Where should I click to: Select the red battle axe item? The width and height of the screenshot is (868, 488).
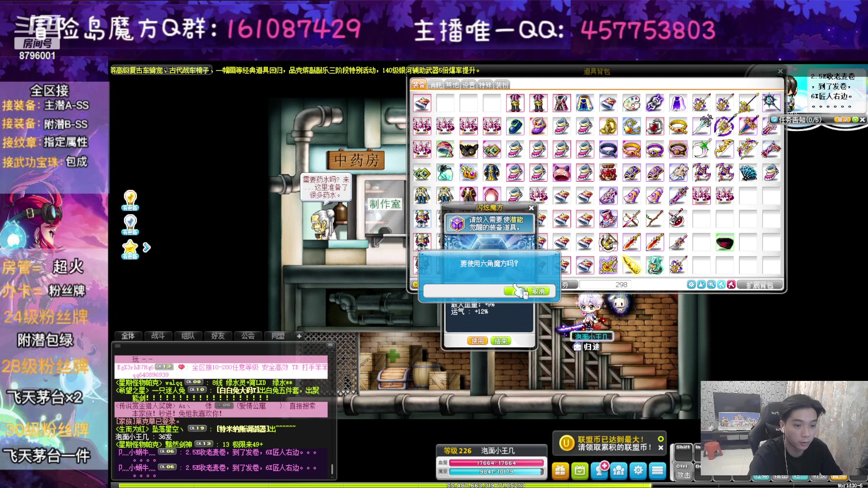(678, 219)
